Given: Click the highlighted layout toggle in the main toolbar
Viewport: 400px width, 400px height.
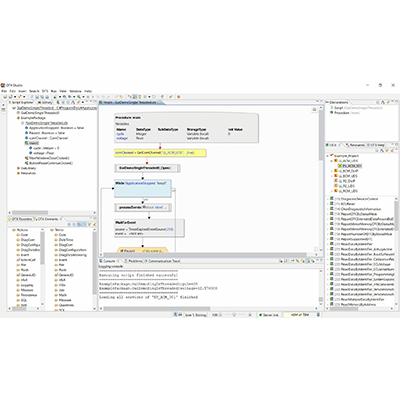Looking at the screenshot, I should click(x=135, y=97).
